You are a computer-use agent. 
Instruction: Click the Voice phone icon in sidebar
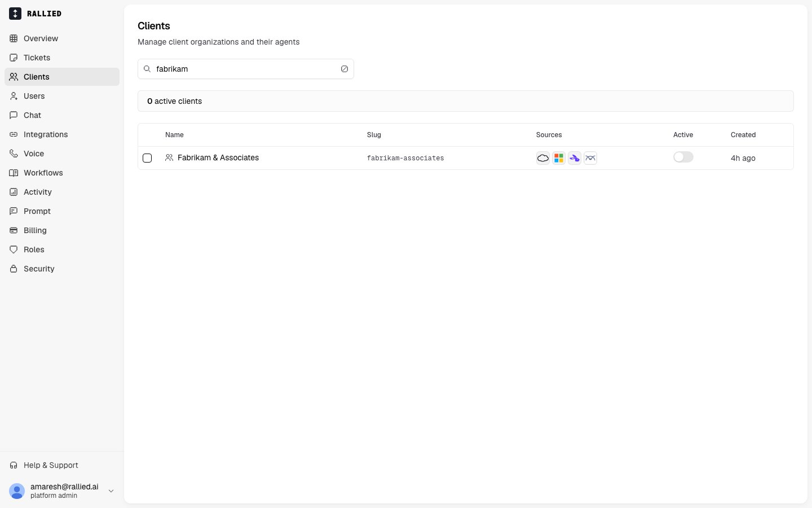(14, 154)
